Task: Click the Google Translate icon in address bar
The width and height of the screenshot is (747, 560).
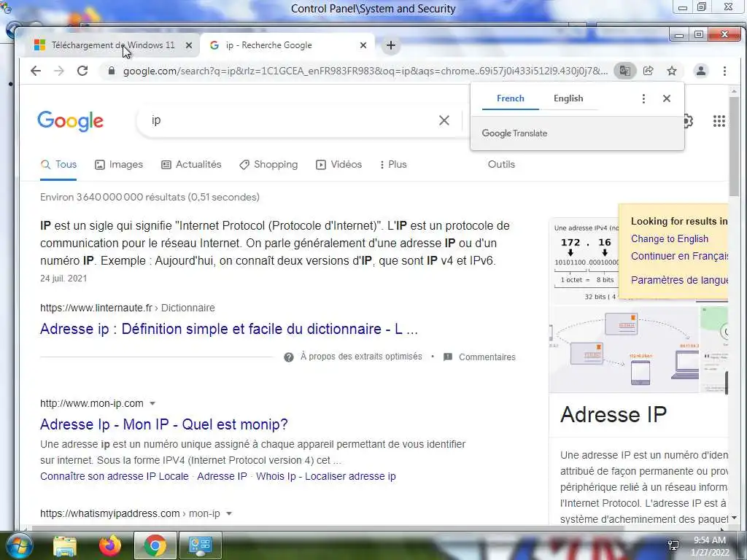Action: tap(624, 71)
